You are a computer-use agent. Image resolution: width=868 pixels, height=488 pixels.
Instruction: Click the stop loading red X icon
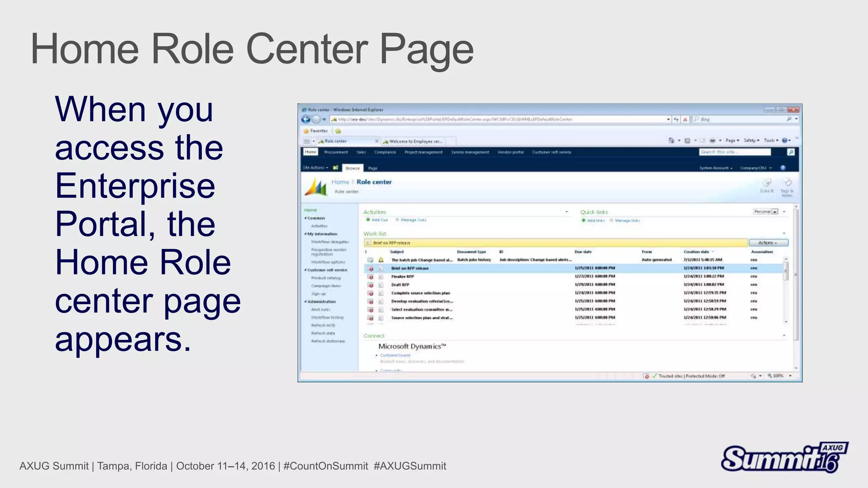click(685, 119)
